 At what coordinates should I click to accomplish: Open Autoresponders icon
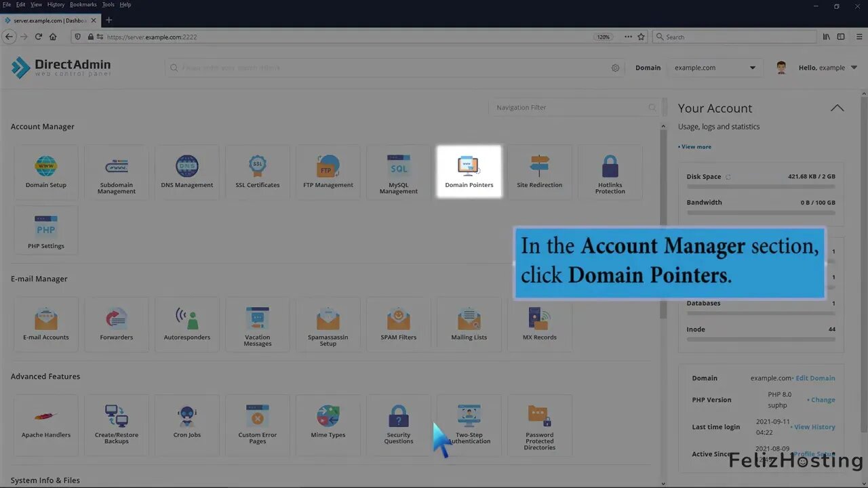[x=187, y=324]
